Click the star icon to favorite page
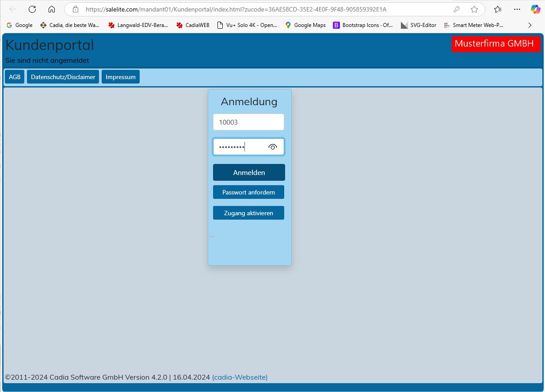Screen dimensions: 545x392 (474, 9)
